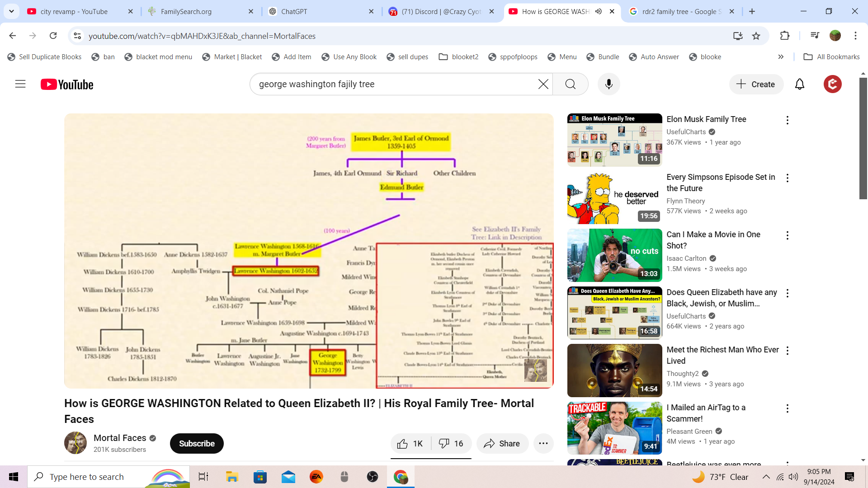This screenshot has height=488, width=868.
Task: Clear the search box text
Action: (x=543, y=84)
